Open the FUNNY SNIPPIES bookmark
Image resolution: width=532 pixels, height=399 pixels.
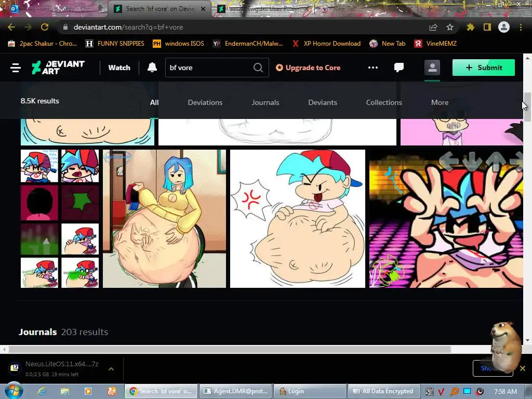pyautogui.click(x=115, y=44)
